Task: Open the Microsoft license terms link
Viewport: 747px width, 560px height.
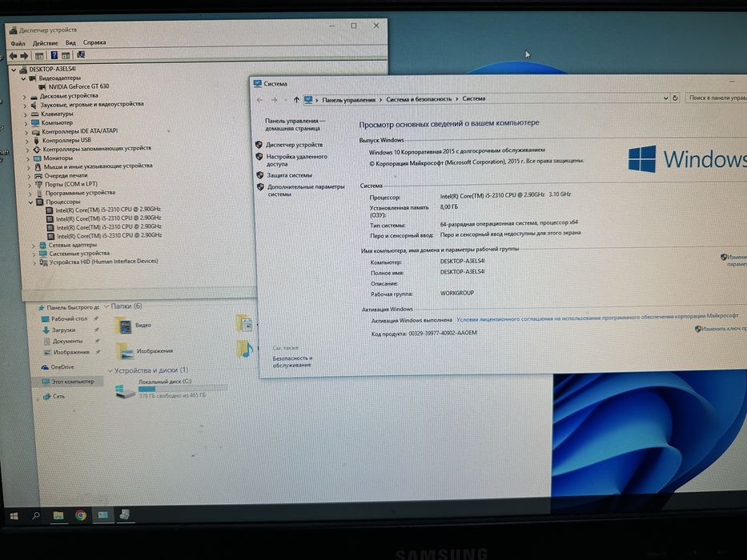Action: tap(597, 317)
